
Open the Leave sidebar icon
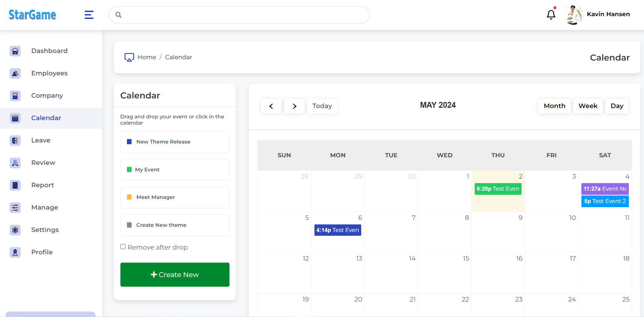tap(15, 140)
